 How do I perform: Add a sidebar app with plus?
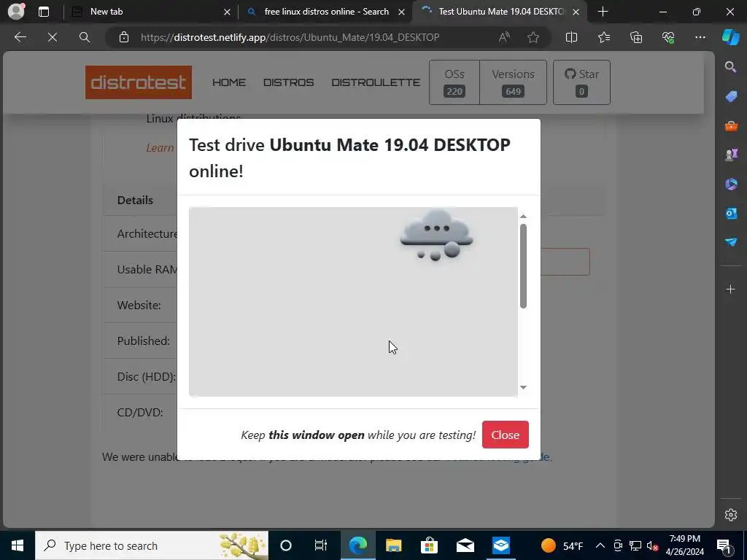[731, 289]
